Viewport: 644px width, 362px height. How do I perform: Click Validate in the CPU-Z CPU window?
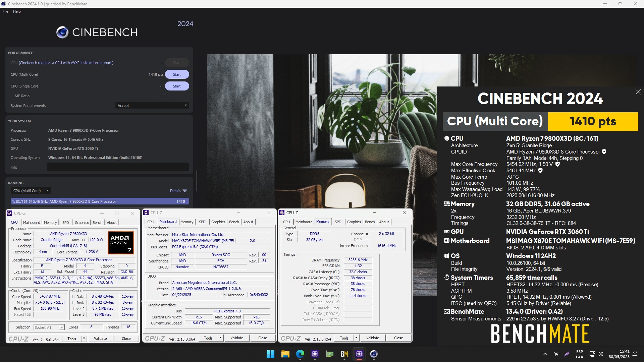pos(100,339)
